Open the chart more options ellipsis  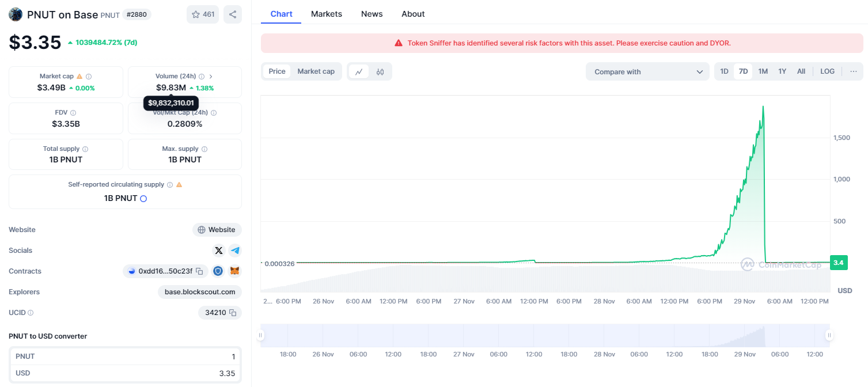pos(853,71)
